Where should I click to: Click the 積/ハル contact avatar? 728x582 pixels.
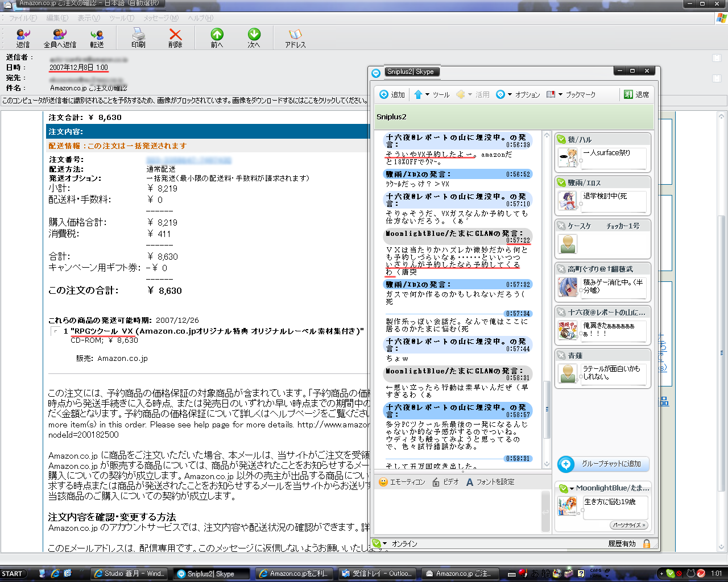click(568, 157)
